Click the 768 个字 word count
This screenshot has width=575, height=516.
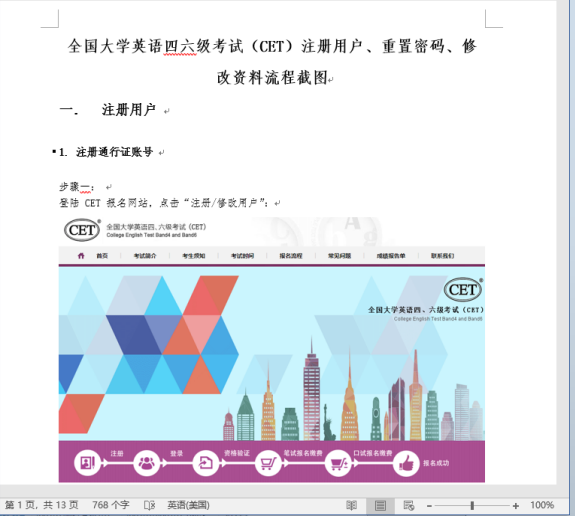click(111, 505)
